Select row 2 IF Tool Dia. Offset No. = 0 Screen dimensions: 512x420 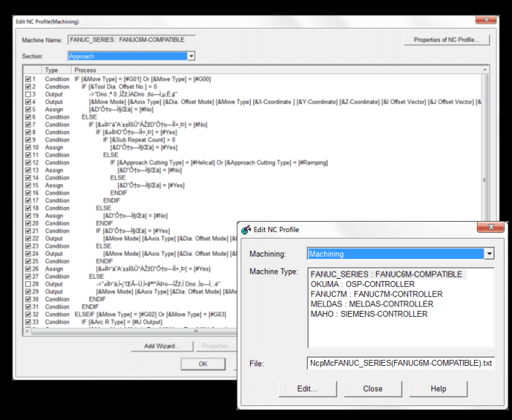coord(119,86)
